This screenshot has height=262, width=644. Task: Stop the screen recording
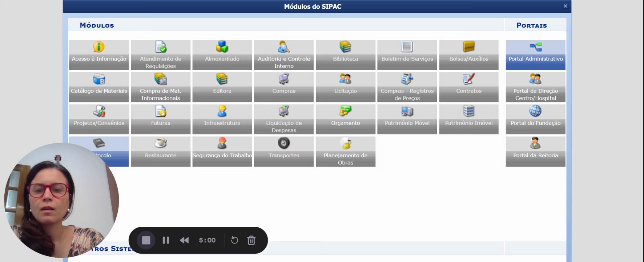pos(146,240)
